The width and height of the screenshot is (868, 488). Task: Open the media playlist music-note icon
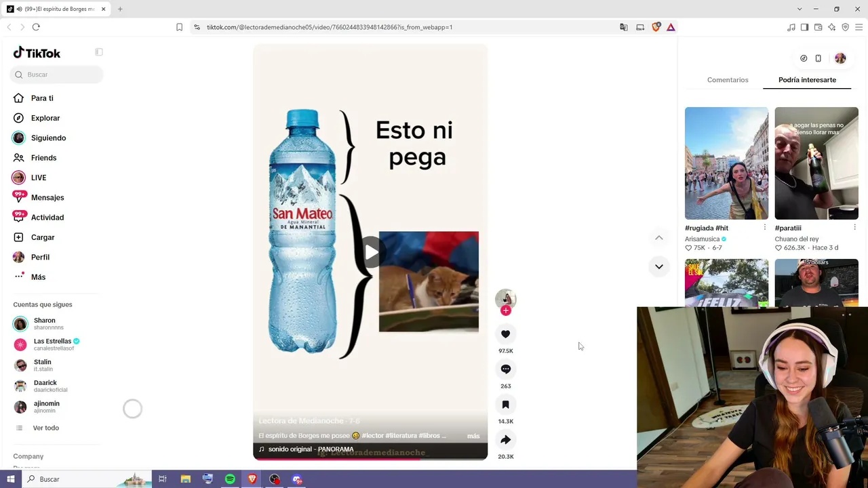click(x=791, y=27)
